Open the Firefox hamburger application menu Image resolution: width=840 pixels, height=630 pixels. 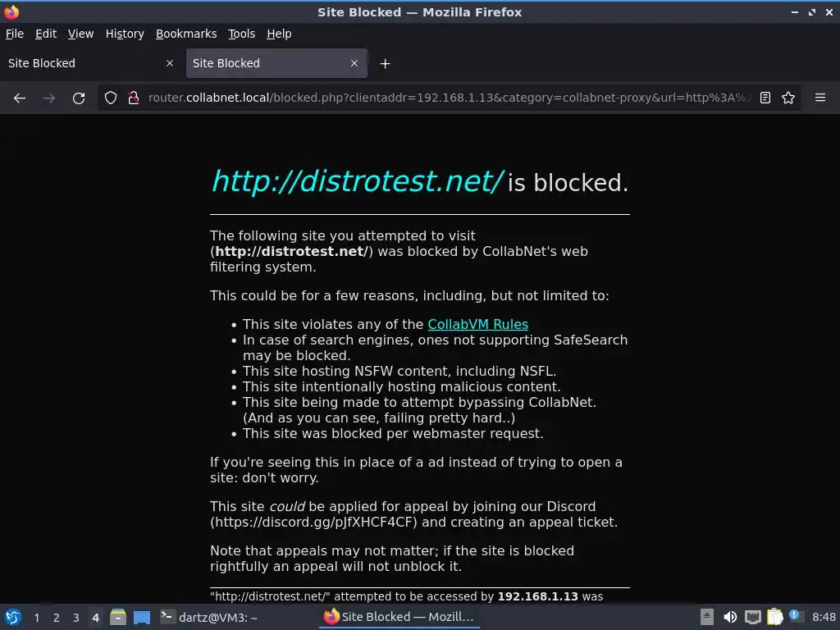[x=820, y=98]
